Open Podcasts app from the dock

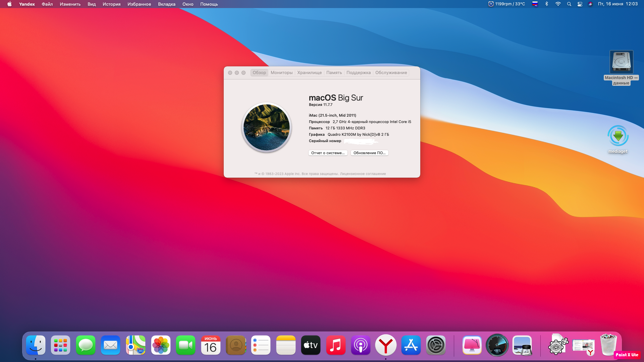[361, 345]
